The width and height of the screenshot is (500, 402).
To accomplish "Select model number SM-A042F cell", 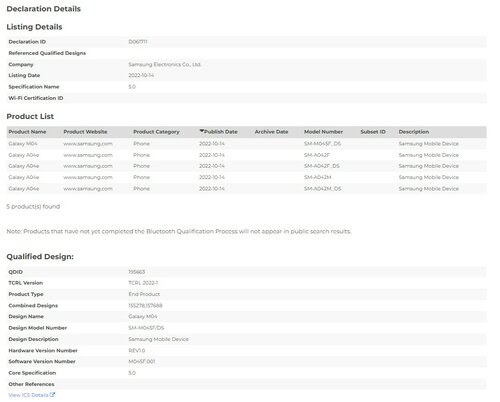I will (317, 155).
